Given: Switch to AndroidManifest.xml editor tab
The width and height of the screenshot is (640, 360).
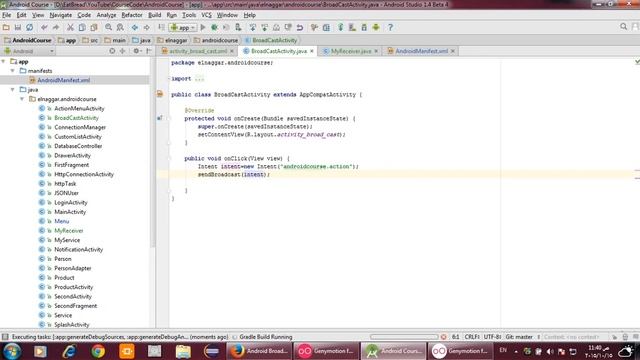Looking at the screenshot, I should [x=421, y=51].
